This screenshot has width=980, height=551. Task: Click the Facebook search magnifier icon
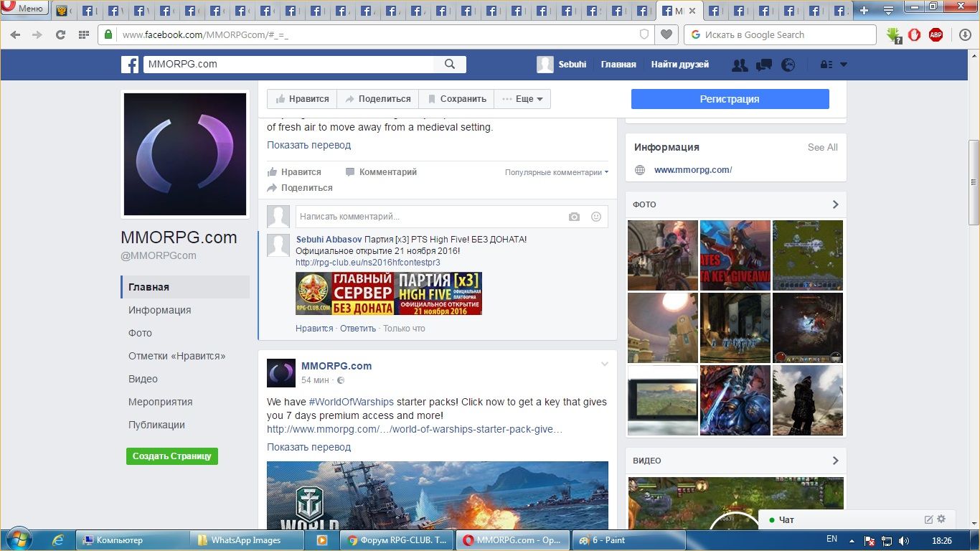click(450, 64)
